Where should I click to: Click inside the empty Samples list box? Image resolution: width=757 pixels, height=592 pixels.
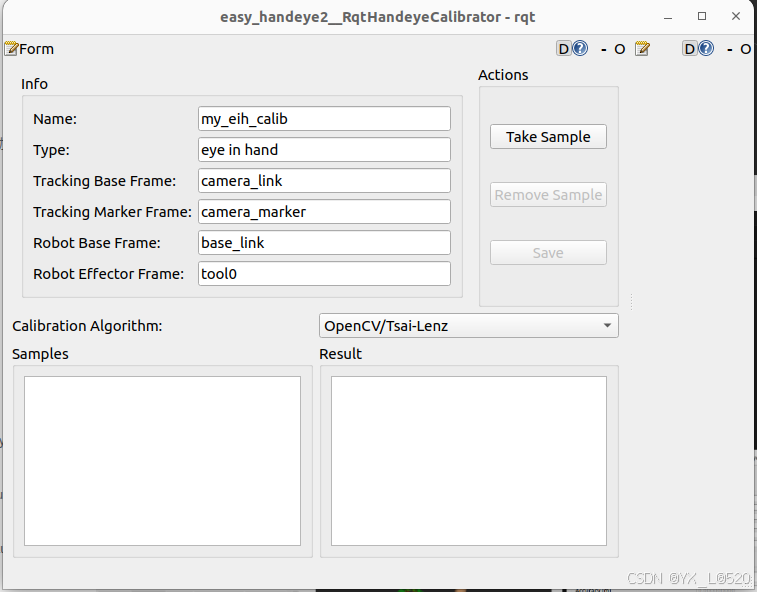point(162,461)
